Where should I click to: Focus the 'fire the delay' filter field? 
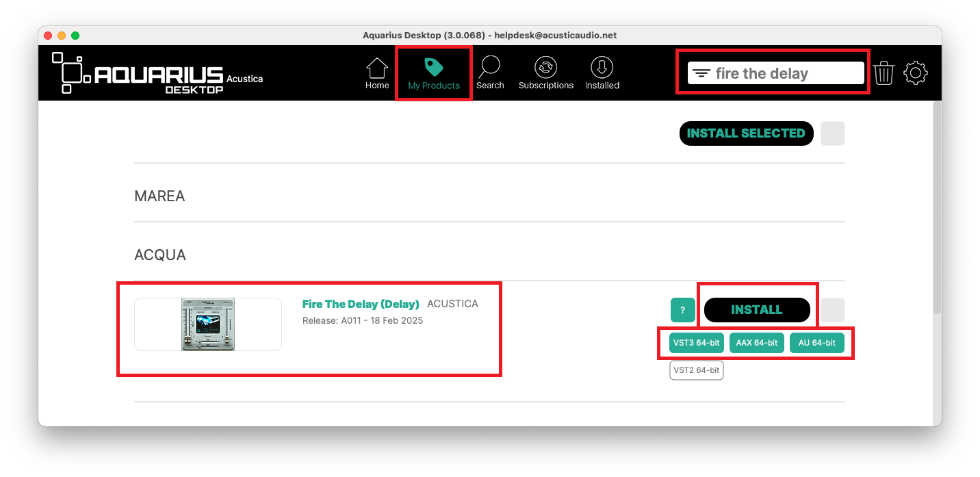coord(776,73)
